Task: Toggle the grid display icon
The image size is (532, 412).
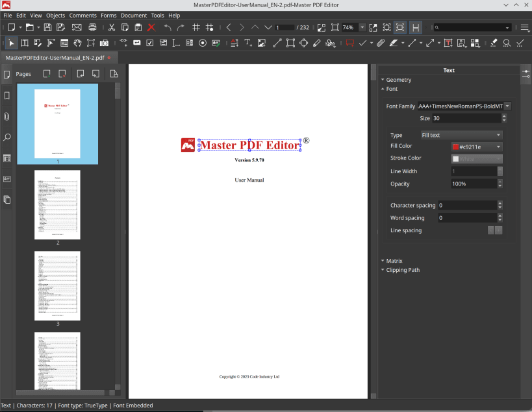Action: [196, 27]
